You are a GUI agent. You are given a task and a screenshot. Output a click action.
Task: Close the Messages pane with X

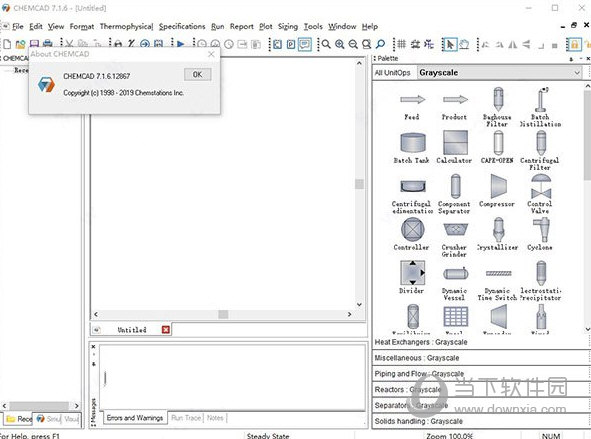point(93,347)
